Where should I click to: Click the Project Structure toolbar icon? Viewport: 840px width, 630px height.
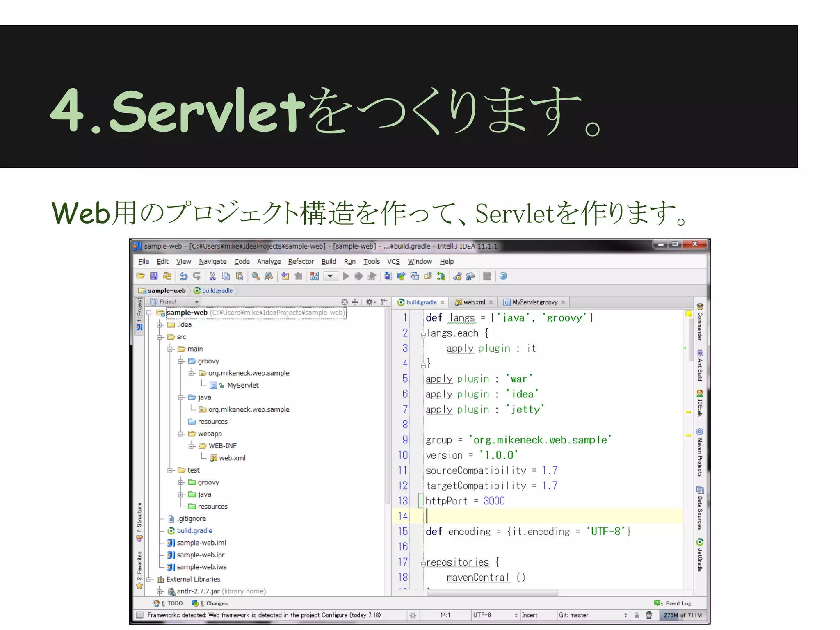point(470,276)
